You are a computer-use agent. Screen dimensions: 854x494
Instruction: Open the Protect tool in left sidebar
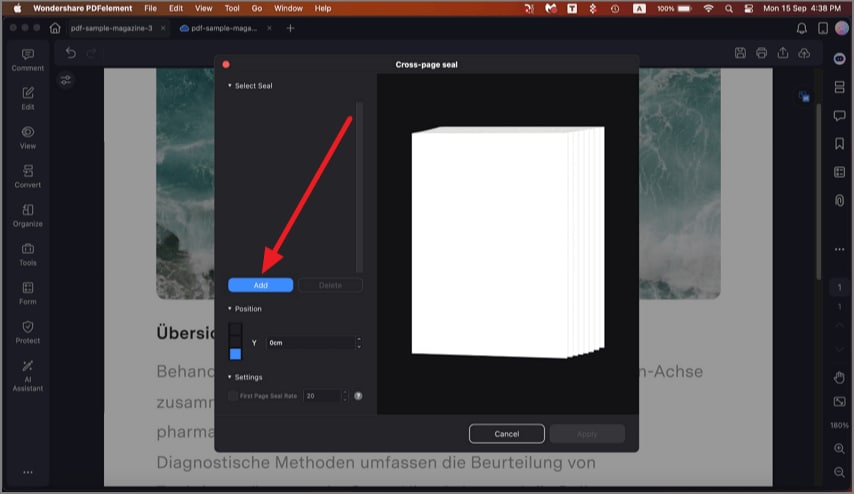tap(28, 332)
